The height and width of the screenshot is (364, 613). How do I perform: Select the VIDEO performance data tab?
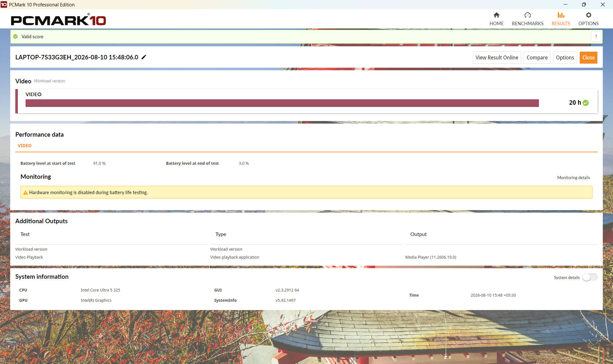(x=25, y=146)
